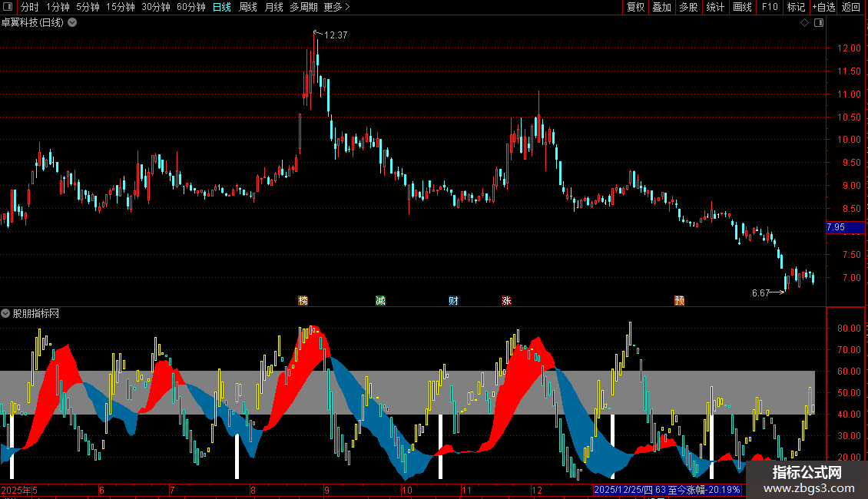Click the 预 forecast marker
Screen dimensions: 868x499
pos(679,300)
